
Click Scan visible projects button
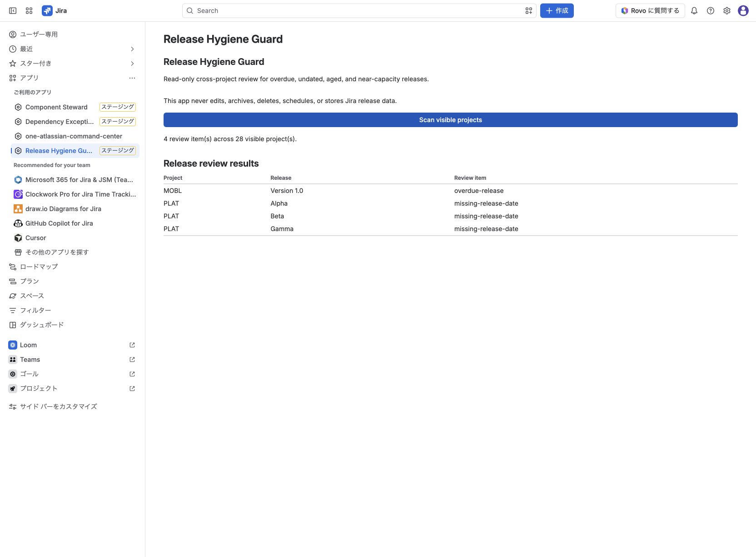(450, 120)
